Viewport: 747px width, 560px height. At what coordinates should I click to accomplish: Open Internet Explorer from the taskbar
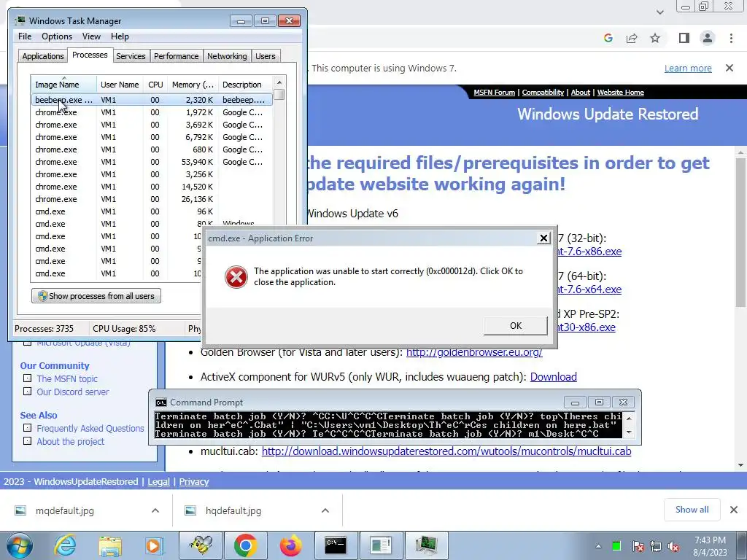[65, 545]
